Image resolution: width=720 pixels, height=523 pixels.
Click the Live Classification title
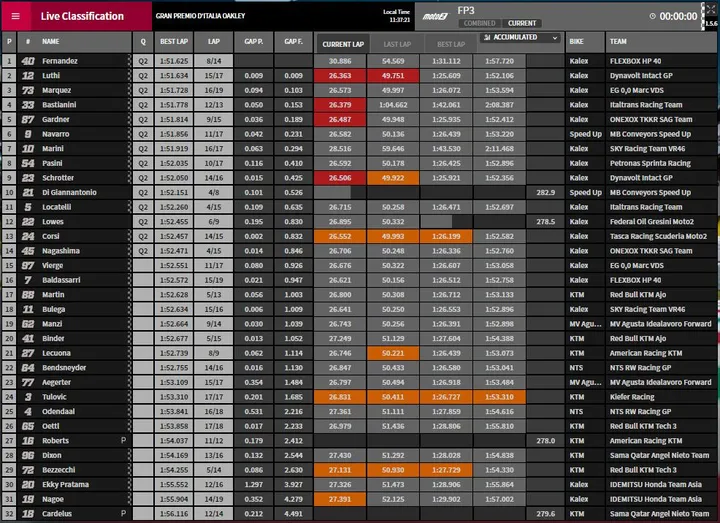click(82, 16)
